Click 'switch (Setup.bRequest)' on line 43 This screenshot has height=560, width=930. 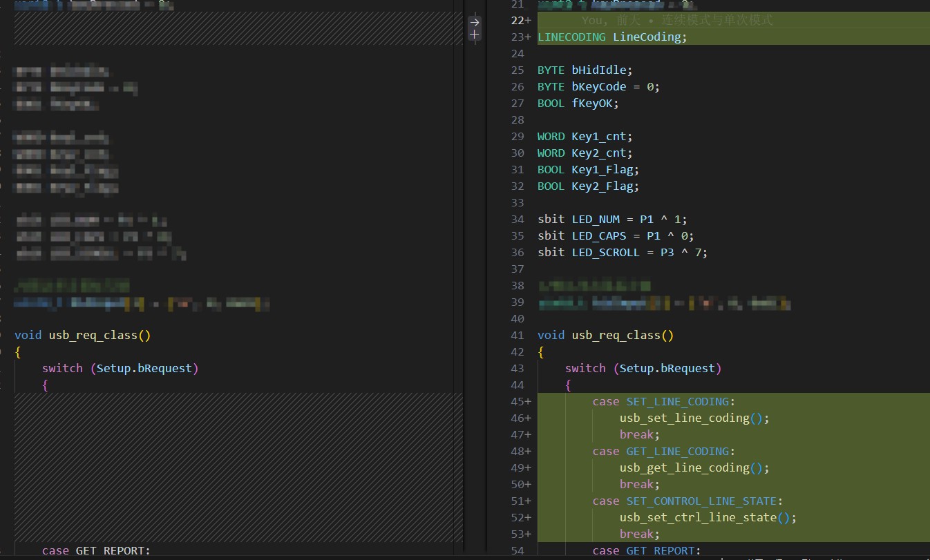[x=643, y=369]
